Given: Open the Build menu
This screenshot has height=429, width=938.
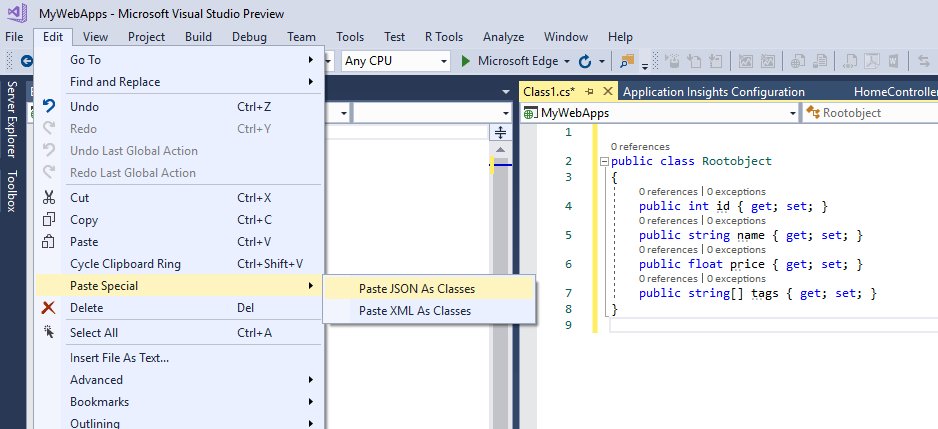Looking at the screenshot, I should 199,37.
